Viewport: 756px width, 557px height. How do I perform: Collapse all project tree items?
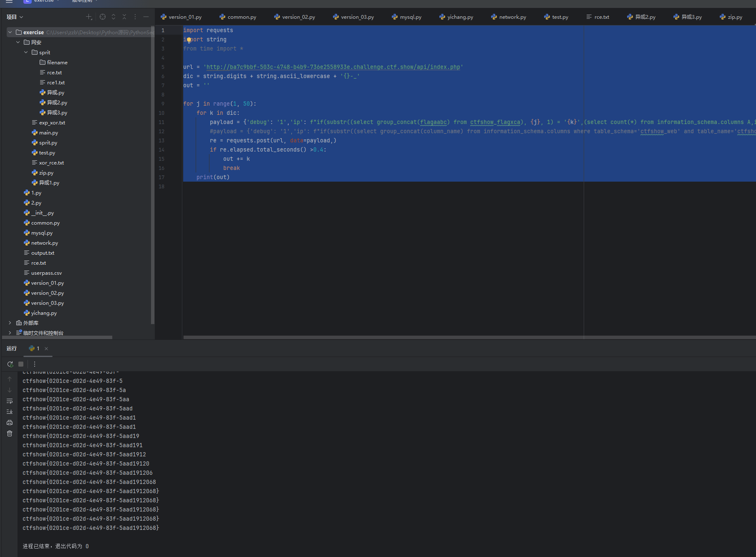tap(124, 17)
